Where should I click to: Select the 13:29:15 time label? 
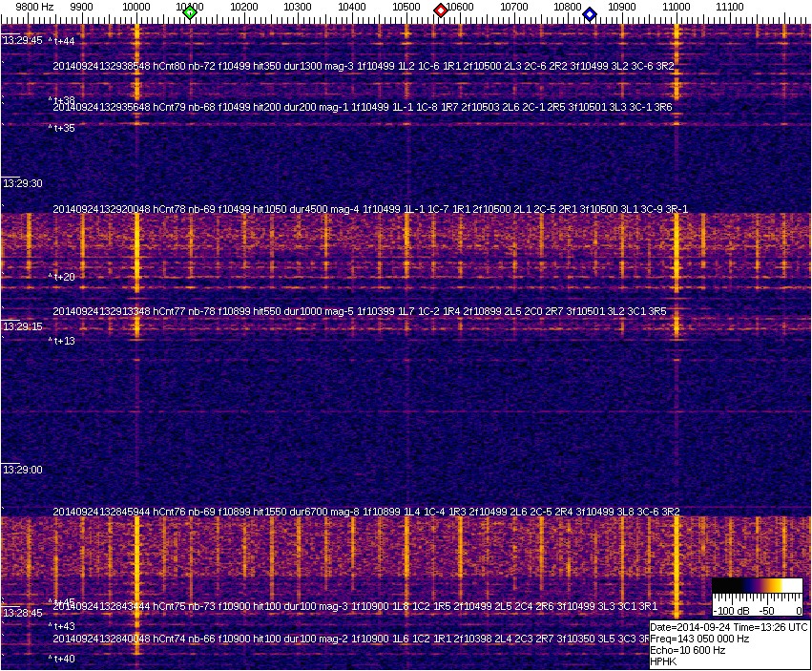(22, 326)
